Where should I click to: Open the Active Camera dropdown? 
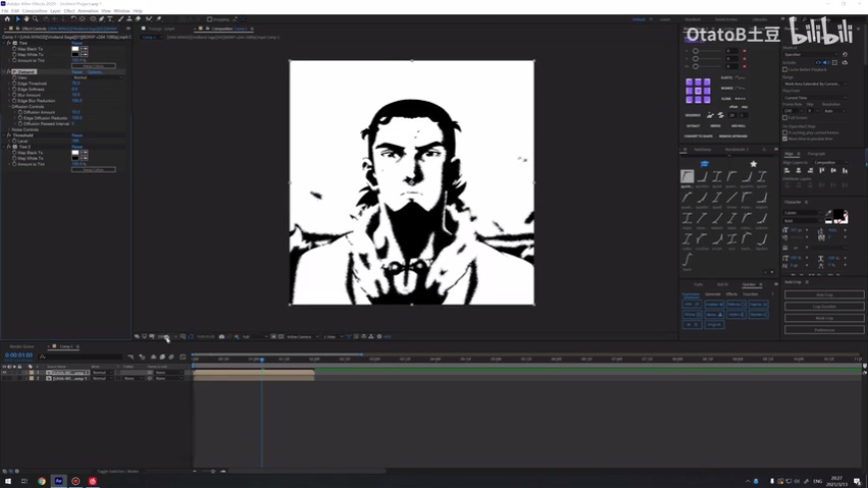coord(301,336)
